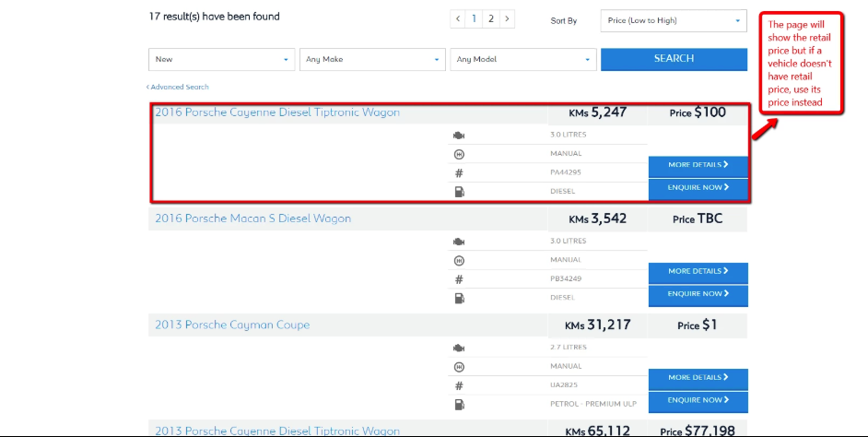Click the KMs 5,247 value

597,112
